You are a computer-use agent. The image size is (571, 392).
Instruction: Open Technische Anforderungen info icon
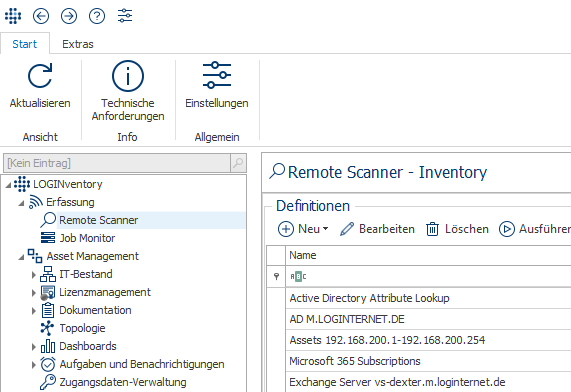point(128,76)
